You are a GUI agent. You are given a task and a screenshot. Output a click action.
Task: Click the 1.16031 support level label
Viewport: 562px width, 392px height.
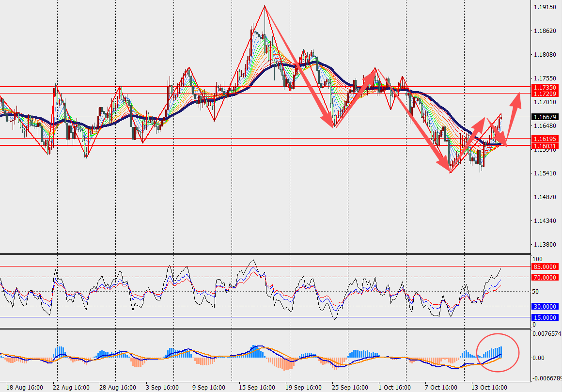[x=545, y=146]
